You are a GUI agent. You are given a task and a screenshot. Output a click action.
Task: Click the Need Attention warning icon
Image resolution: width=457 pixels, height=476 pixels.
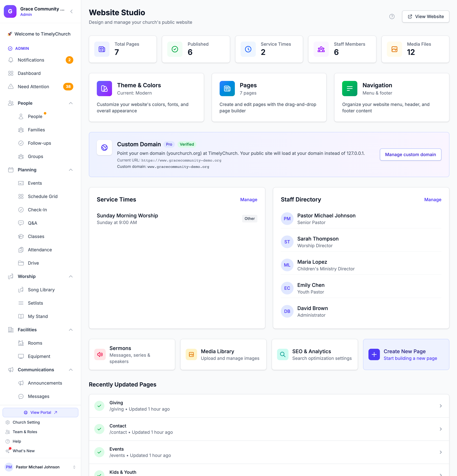click(11, 86)
